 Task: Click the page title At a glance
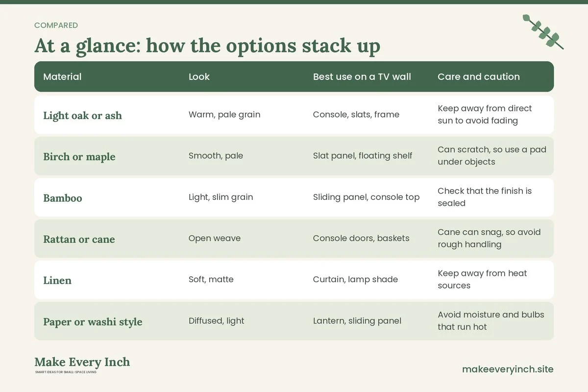pyautogui.click(x=207, y=46)
